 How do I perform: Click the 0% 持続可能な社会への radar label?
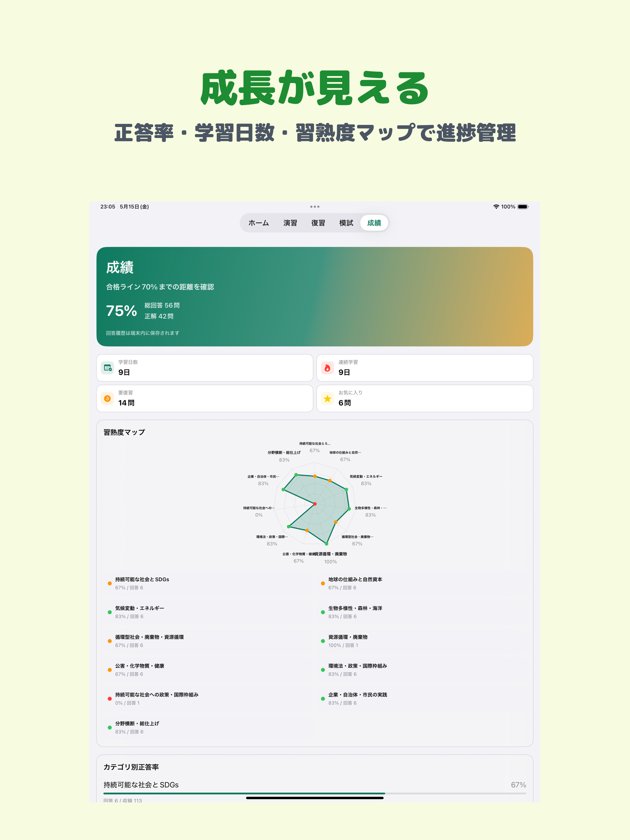tap(259, 512)
